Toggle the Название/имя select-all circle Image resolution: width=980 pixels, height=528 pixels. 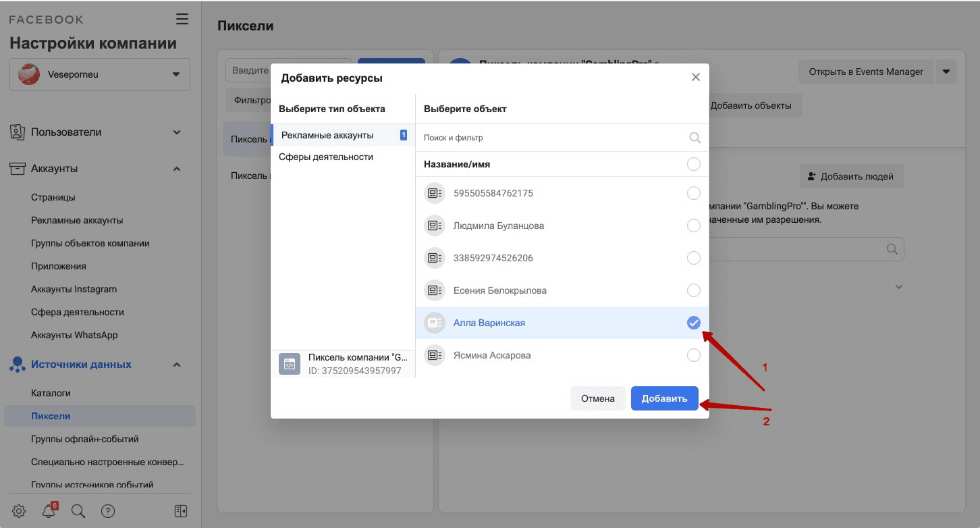[693, 164]
